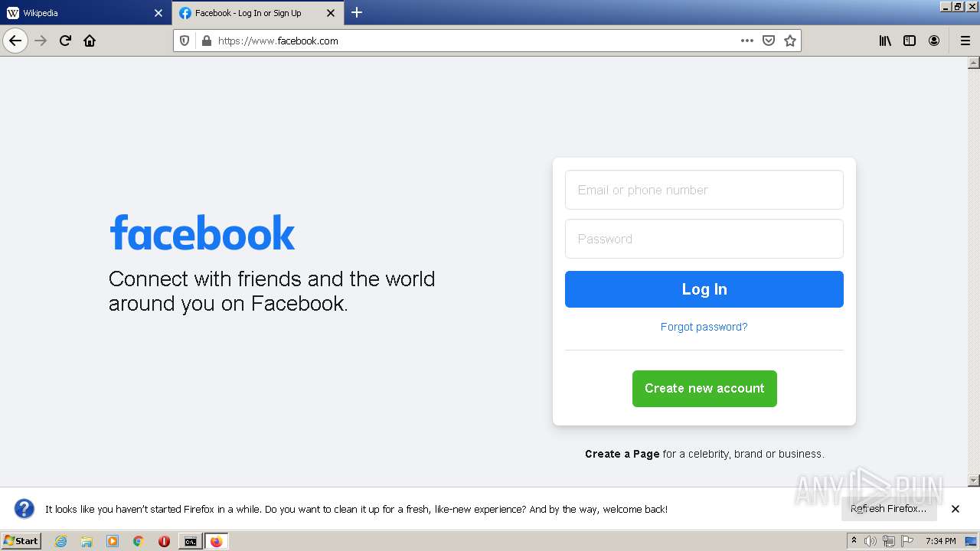The height and width of the screenshot is (551, 980).
Task: Open the command prompt taskbar item
Action: pos(190,541)
